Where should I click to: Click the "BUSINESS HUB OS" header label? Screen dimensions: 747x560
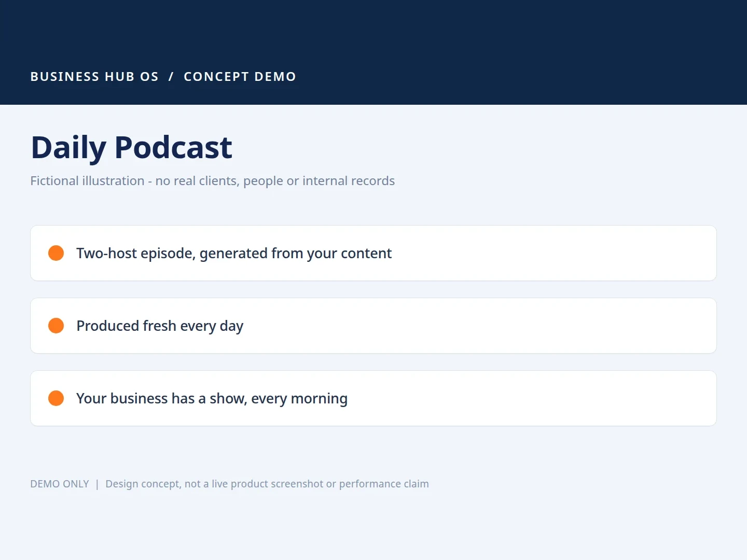(94, 77)
